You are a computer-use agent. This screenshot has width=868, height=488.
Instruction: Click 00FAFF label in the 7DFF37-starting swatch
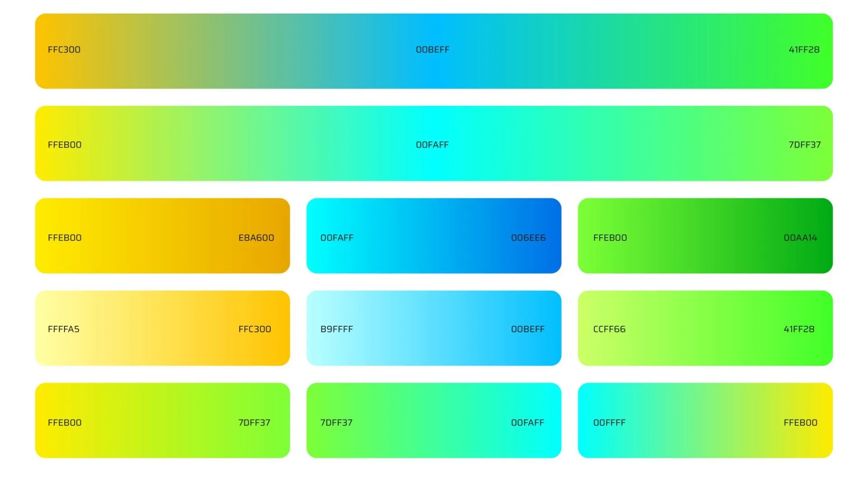[528, 423]
